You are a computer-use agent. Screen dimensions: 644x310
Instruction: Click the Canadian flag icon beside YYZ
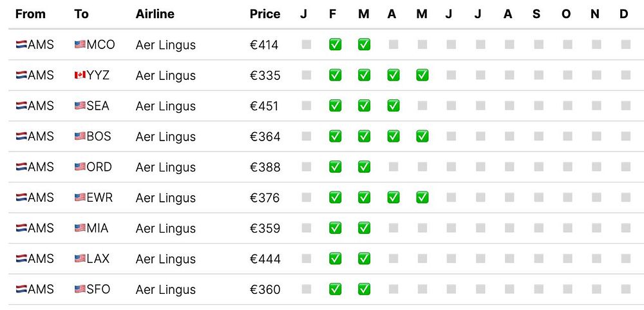[x=80, y=75]
